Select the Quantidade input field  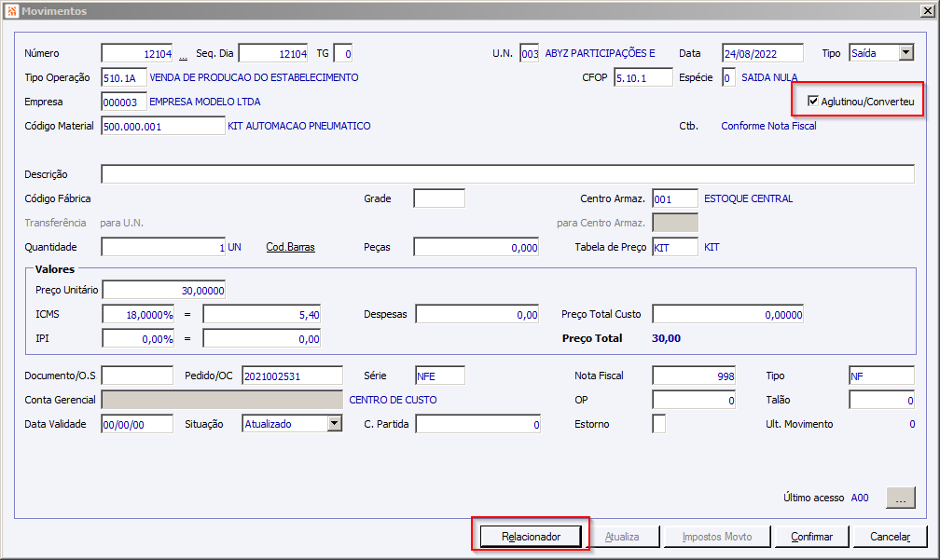click(163, 247)
